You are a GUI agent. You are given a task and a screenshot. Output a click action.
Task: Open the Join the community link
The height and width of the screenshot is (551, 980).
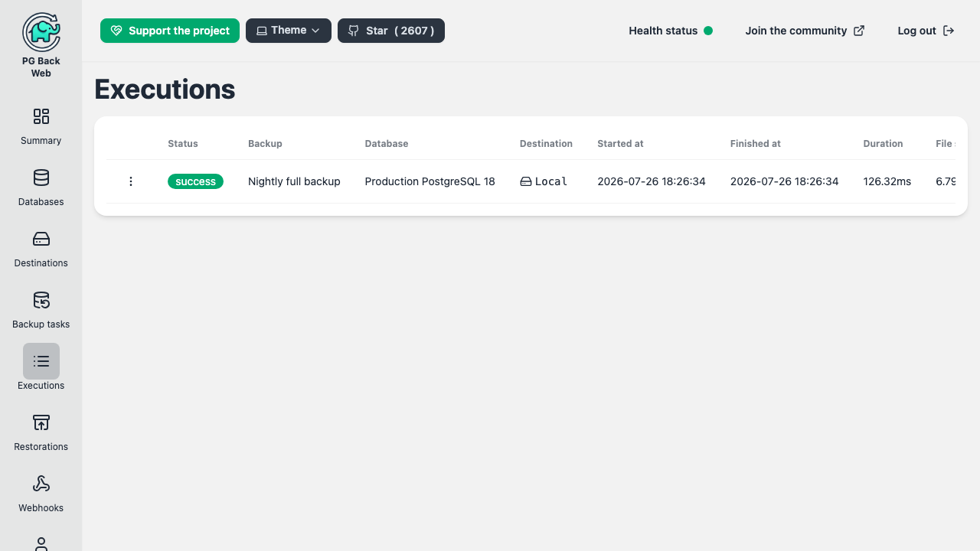(805, 31)
